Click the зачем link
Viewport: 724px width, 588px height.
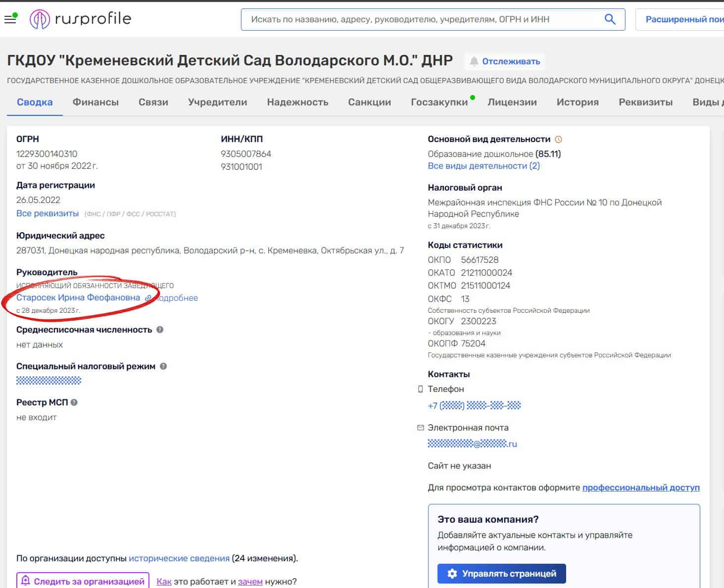click(x=250, y=582)
